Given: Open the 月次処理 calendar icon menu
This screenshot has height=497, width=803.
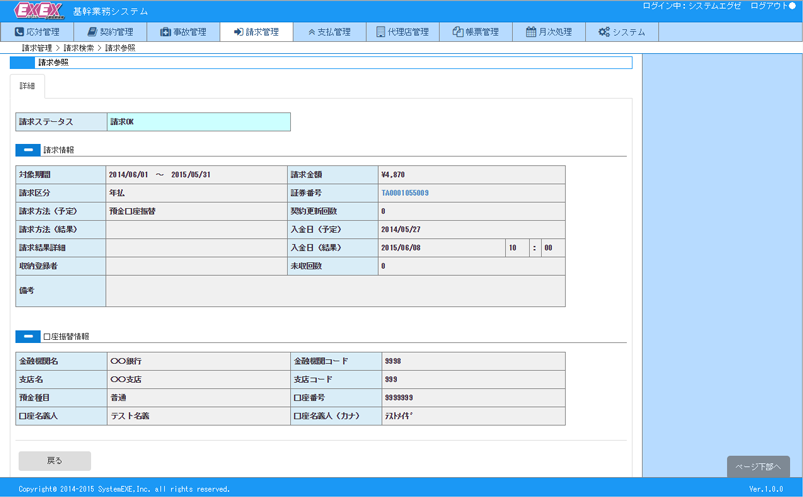Looking at the screenshot, I should click(x=549, y=32).
